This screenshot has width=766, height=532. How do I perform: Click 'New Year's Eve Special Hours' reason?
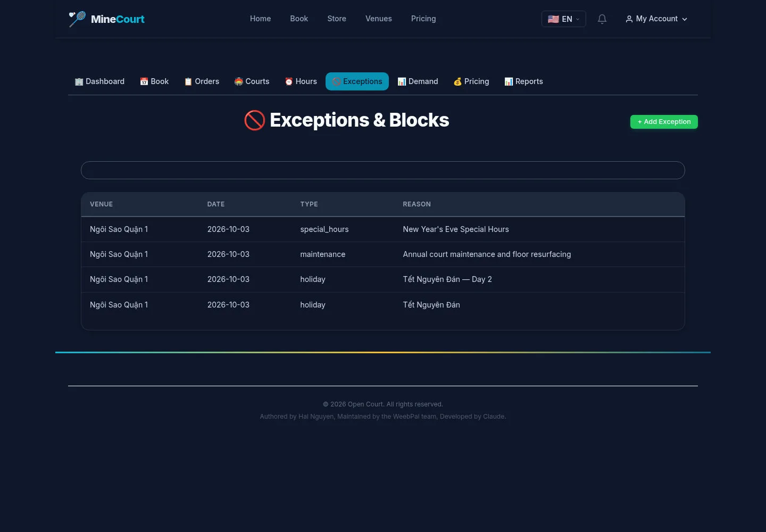(456, 229)
